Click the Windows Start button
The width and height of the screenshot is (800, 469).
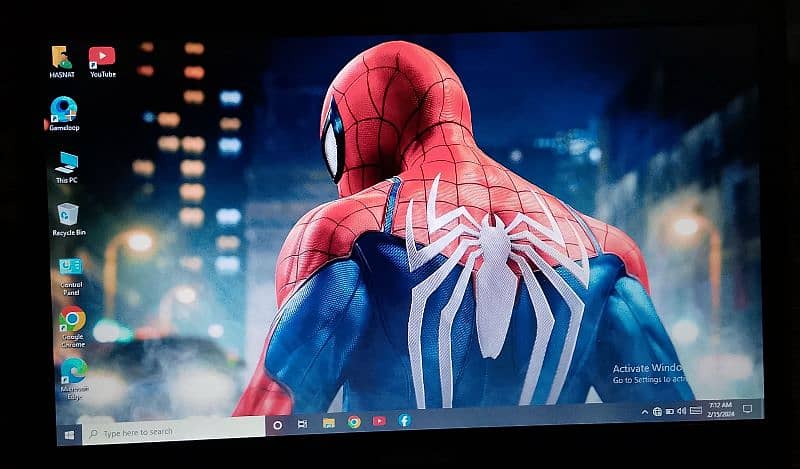tap(69, 435)
